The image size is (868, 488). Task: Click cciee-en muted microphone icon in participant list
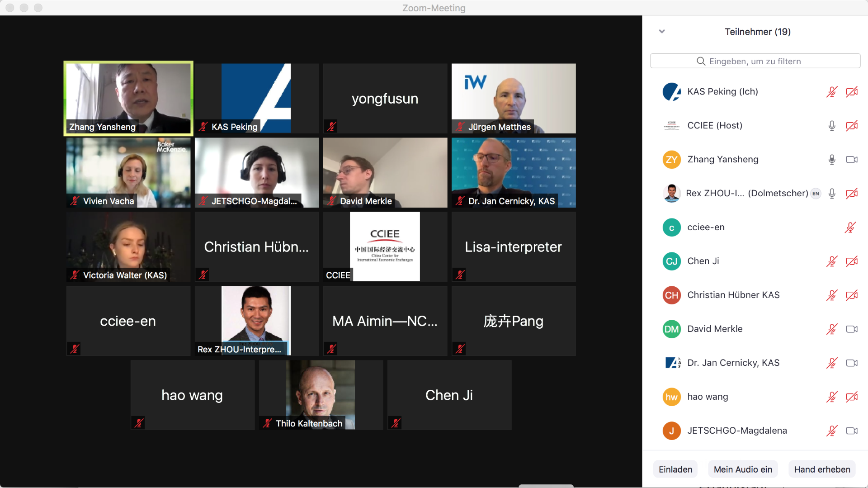(850, 227)
